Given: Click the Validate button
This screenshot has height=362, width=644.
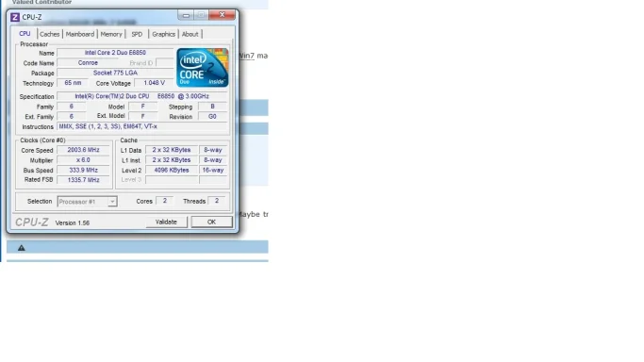Looking at the screenshot, I should (x=166, y=222).
